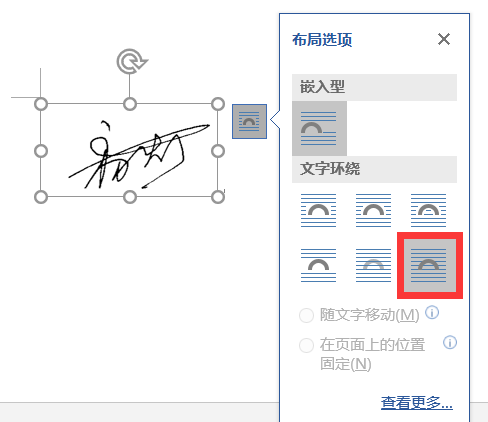Open the 查看更多... link
Screen dimensions: 488x422
click(417, 403)
